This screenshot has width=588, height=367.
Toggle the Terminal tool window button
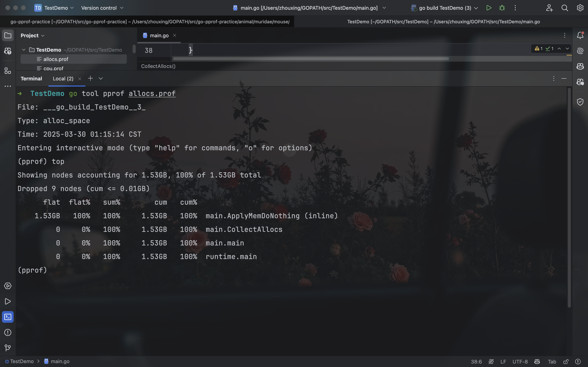pyautogui.click(x=8, y=317)
